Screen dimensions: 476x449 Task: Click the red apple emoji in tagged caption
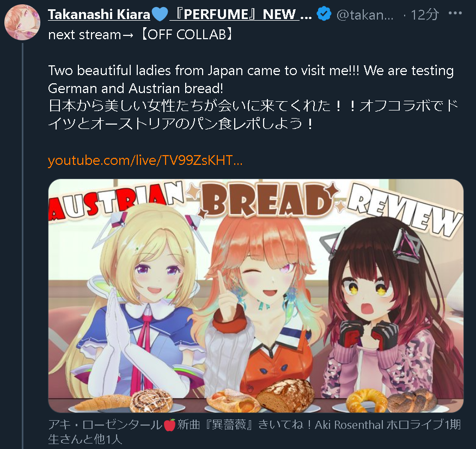(x=170, y=425)
